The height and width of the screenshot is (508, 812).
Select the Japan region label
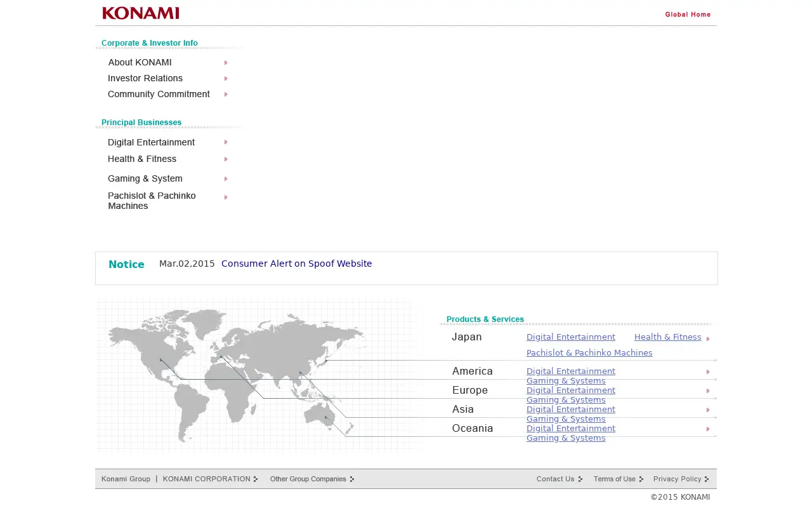pos(467,337)
